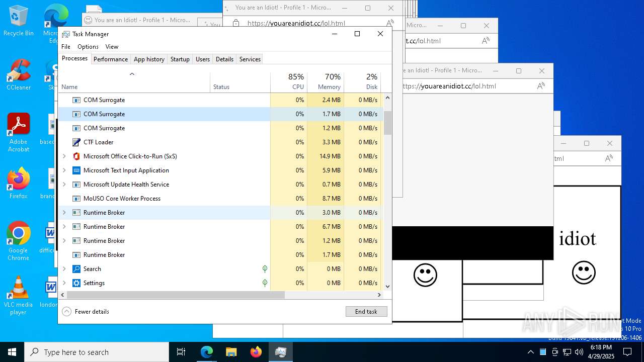The width and height of the screenshot is (644, 362).
Task: Select the Runtime Broker 1.7 MB row
Action: [221, 255]
